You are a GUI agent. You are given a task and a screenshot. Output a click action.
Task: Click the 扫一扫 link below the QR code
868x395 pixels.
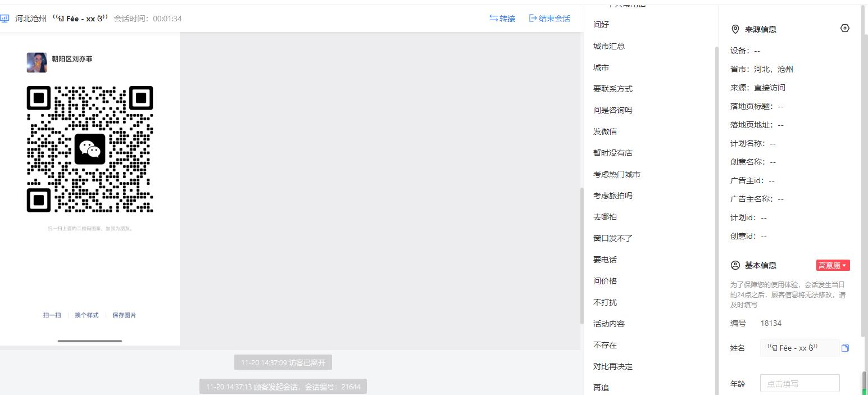click(x=52, y=315)
